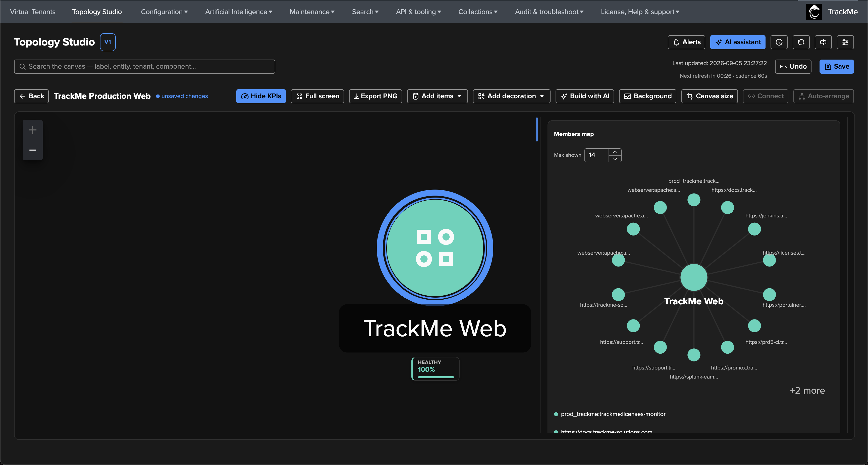Decrease Max shown with down stepper
Image resolution: width=868 pixels, height=465 pixels.
(x=615, y=159)
